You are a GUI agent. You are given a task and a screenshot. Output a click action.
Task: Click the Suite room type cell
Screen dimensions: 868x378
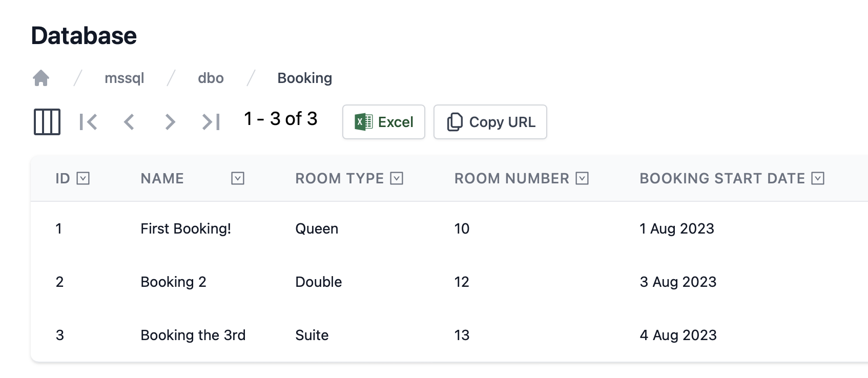point(312,335)
